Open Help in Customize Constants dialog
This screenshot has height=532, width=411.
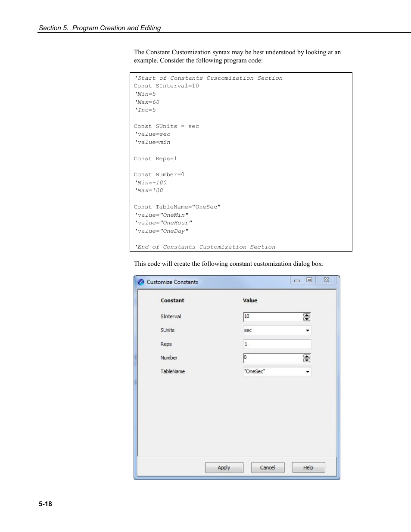pos(308,467)
